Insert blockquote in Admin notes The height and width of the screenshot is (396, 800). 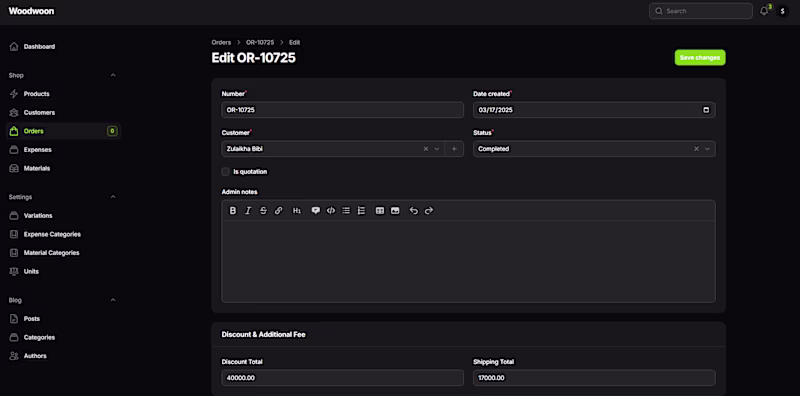[316, 211]
